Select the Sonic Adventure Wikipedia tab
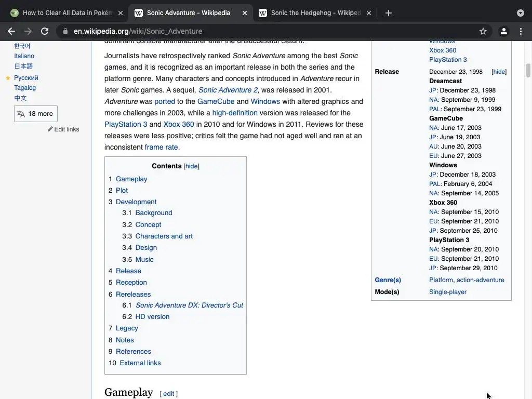 coord(191,13)
